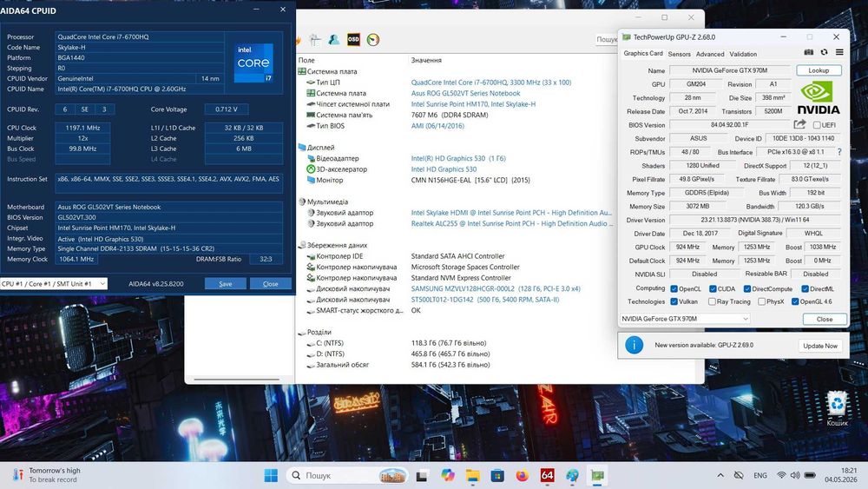Click the blue info icon in the update notice

tap(634, 345)
